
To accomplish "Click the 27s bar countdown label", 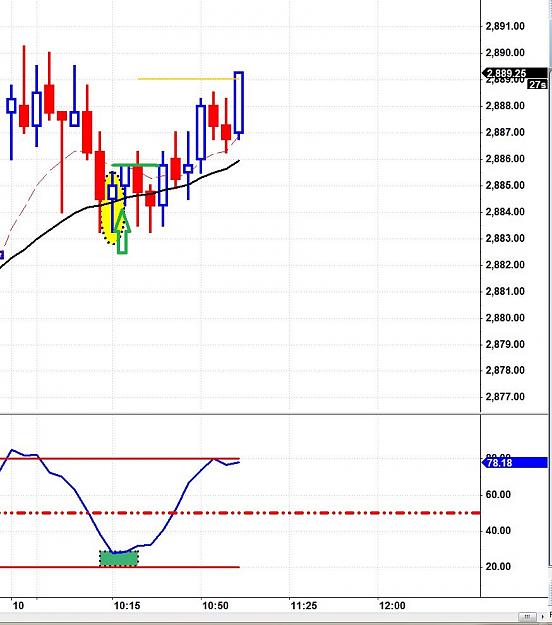I will tap(537, 85).
